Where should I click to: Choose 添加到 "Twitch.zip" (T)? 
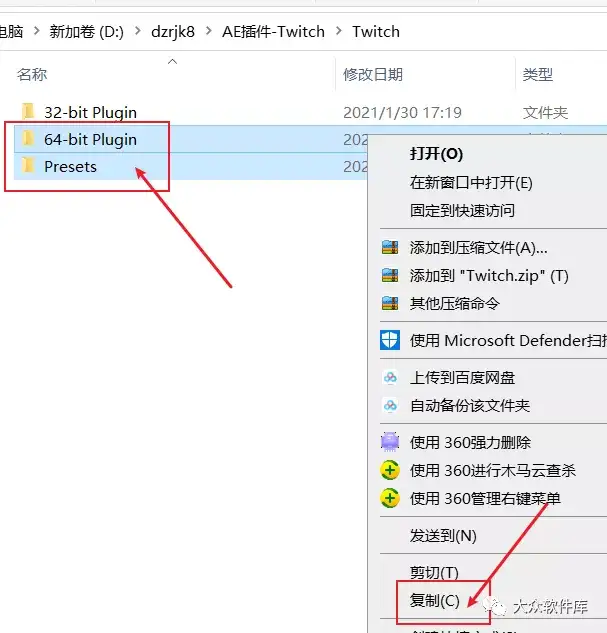tap(489, 276)
